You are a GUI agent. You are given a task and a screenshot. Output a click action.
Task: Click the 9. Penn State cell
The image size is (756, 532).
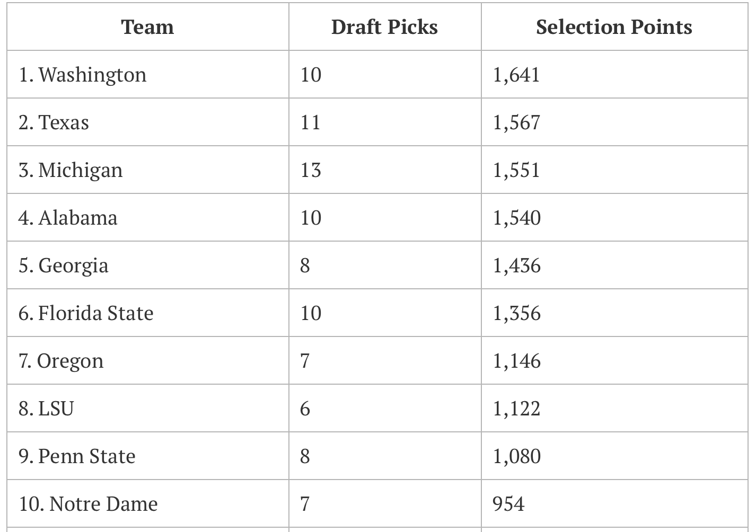pos(77,456)
